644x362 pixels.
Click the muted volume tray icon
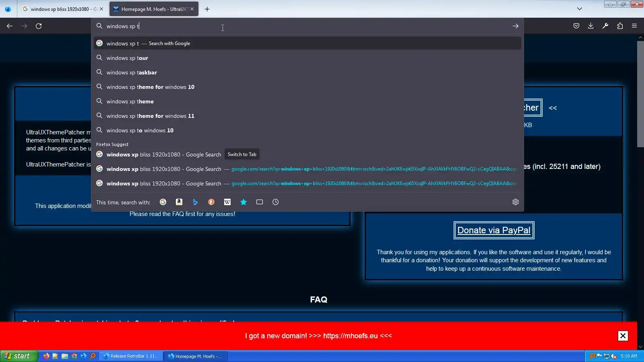tap(614, 356)
